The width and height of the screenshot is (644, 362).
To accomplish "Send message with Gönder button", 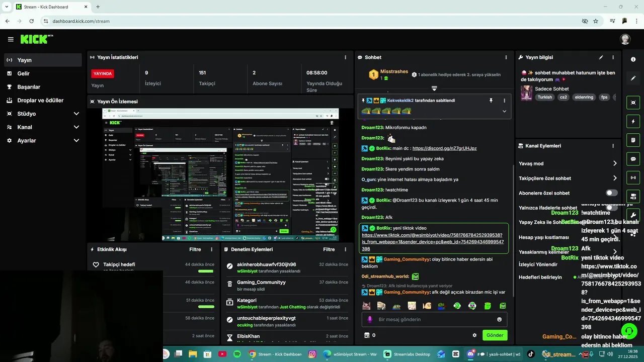I will [495, 335].
